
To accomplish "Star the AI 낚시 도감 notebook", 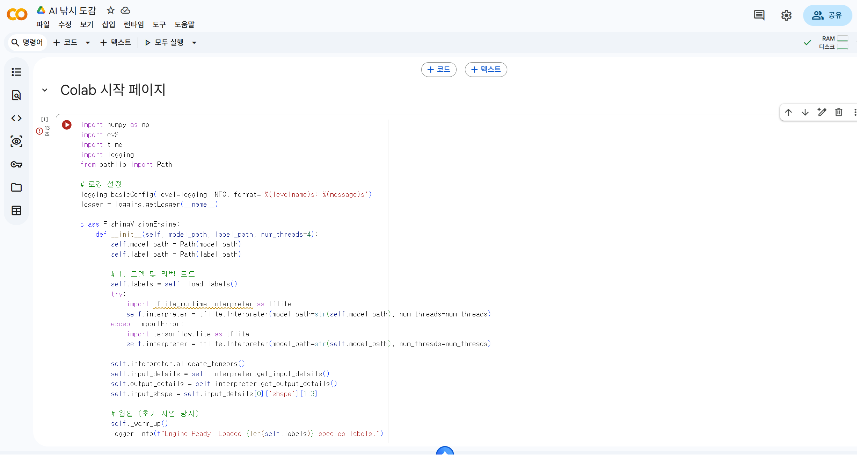I will point(110,10).
